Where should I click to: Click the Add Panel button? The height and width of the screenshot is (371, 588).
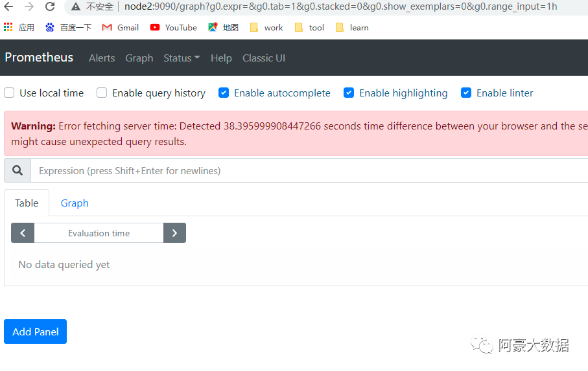click(x=35, y=332)
